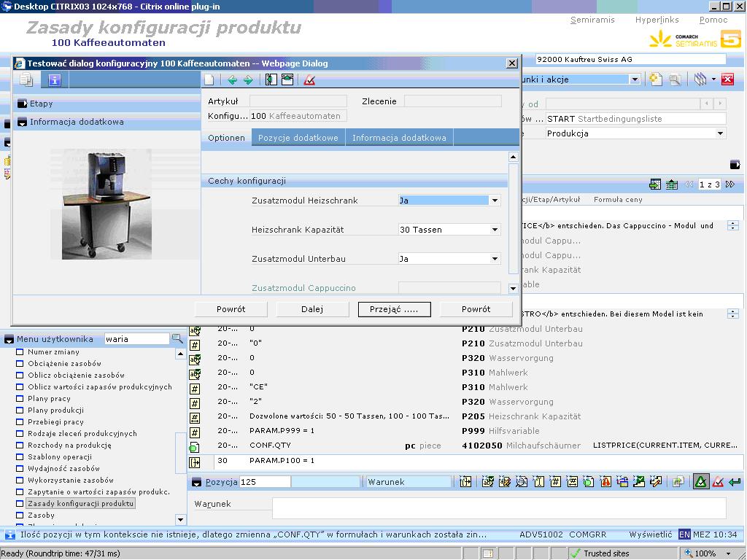The image size is (747, 560).
Task: Open Zasady konfiguracji produktu menu item
Action: 80,503
